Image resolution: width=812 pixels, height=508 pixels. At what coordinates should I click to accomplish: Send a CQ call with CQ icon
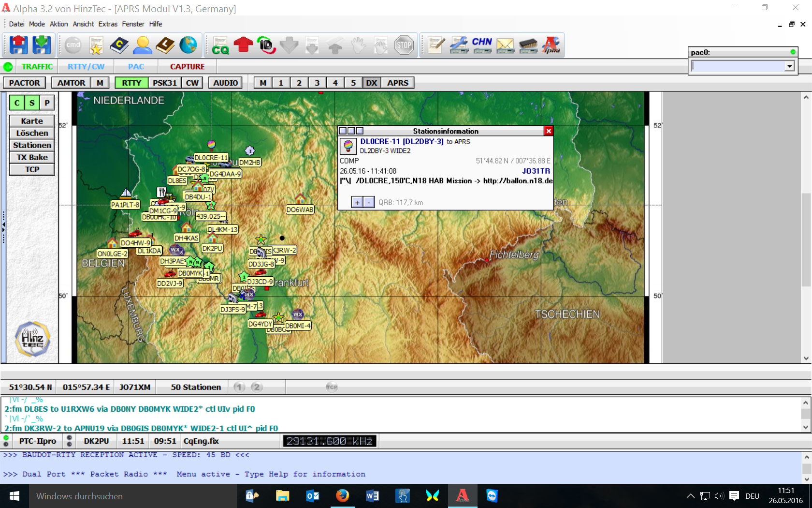220,45
